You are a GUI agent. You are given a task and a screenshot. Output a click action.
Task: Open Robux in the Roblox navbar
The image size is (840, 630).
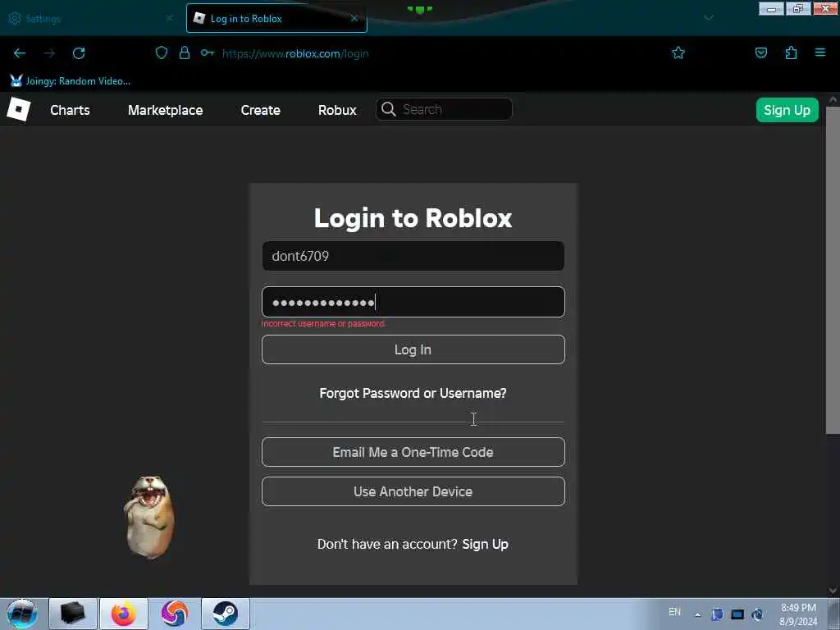click(337, 110)
